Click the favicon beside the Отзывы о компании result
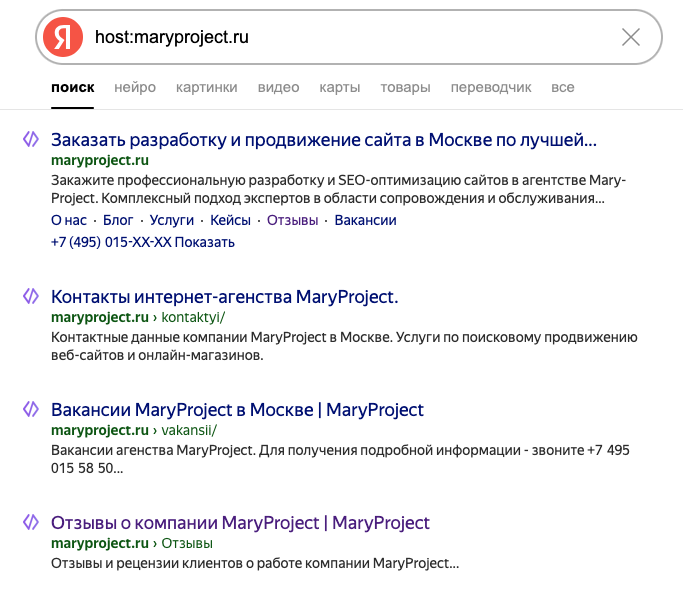The width and height of the screenshot is (683, 601). pos(30,522)
